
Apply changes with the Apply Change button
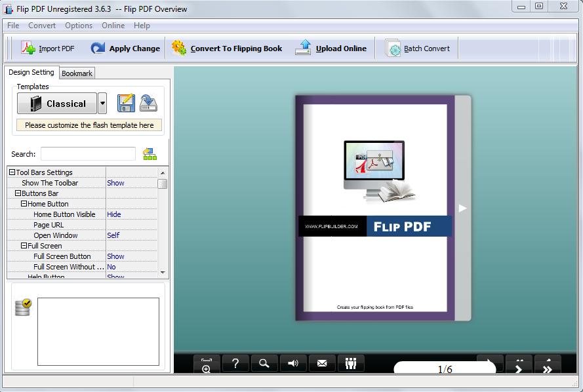tap(125, 49)
